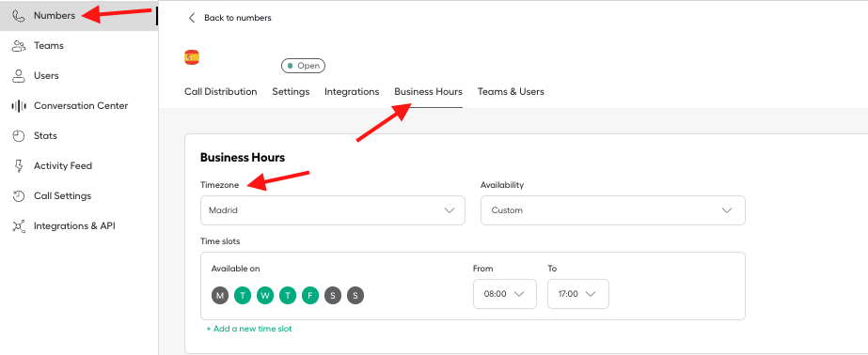Open the Timezone dropdown showing Madrid
The height and width of the screenshot is (355, 868).
333,210
